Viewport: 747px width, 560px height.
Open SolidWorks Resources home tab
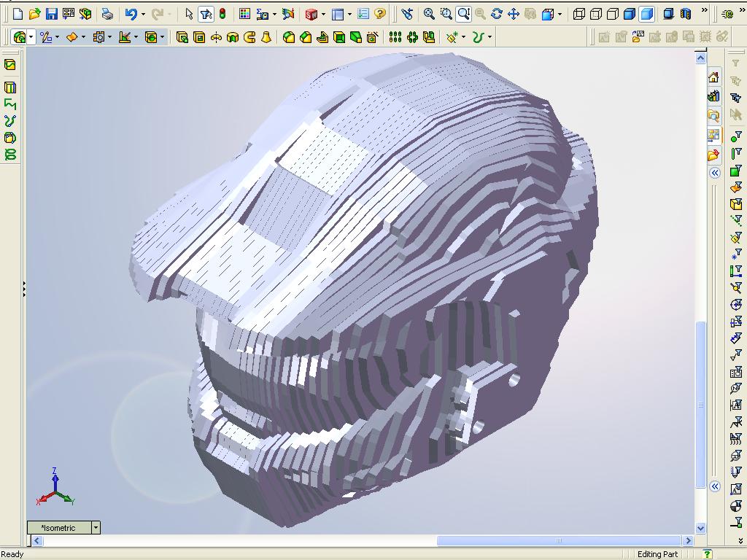pyautogui.click(x=713, y=77)
